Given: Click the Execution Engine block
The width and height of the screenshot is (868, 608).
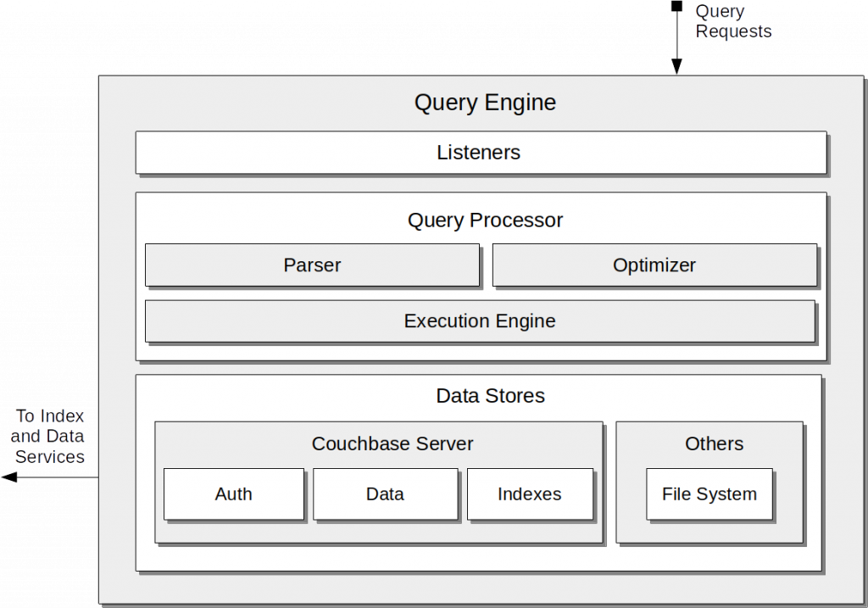Looking at the screenshot, I should click(480, 321).
